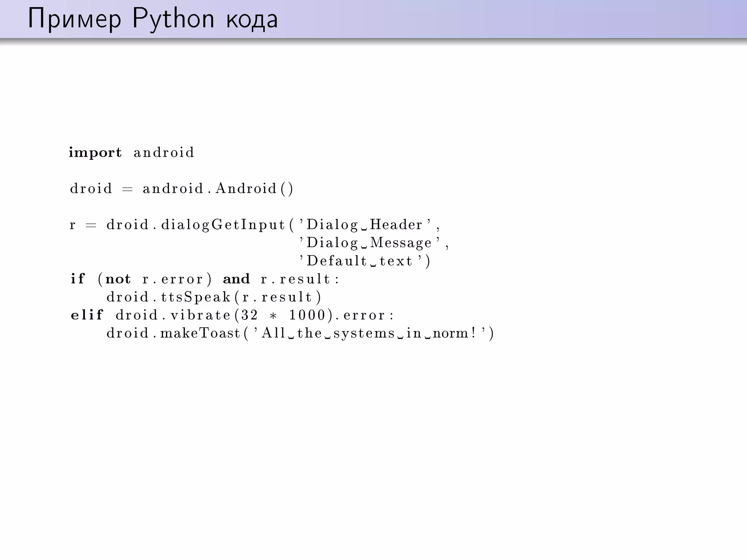
Task: Click the line 'elif droid.vibrate(32 * 1000).error:'
Action: 232,315
